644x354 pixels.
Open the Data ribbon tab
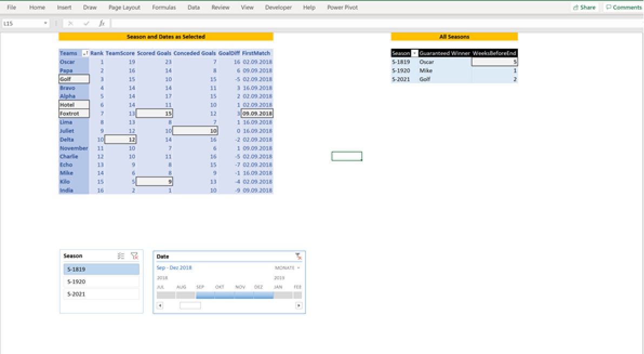pyautogui.click(x=194, y=8)
